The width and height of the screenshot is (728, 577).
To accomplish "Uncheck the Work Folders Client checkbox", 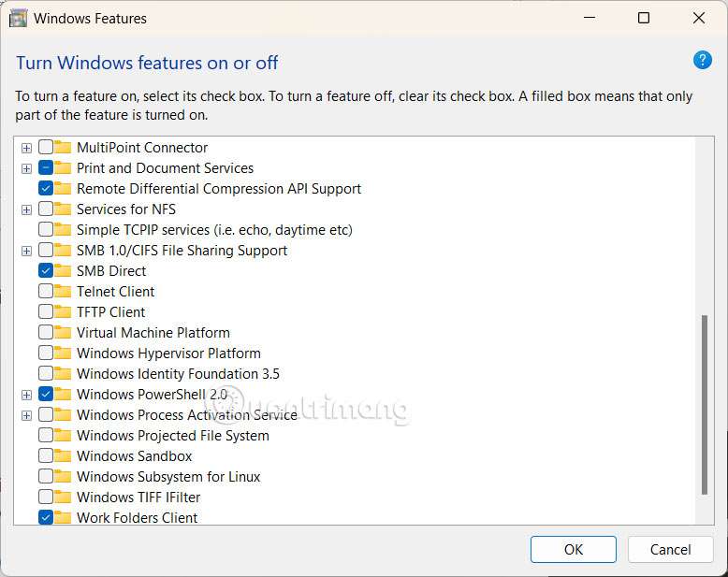I will click(46, 518).
